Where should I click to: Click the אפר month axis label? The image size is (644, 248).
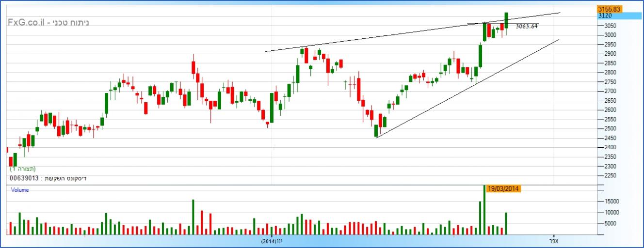pos(554,241)
